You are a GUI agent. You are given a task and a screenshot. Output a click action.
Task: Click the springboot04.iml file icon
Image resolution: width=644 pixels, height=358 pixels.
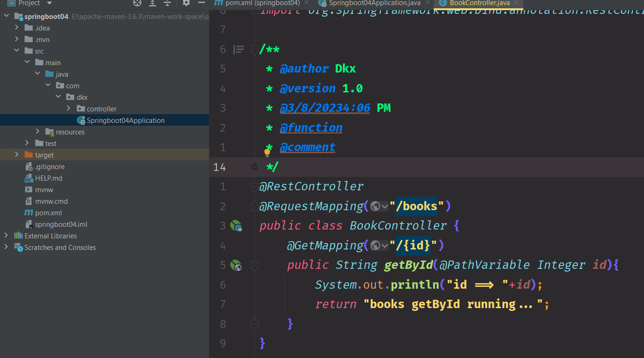[x=28, y=225]
